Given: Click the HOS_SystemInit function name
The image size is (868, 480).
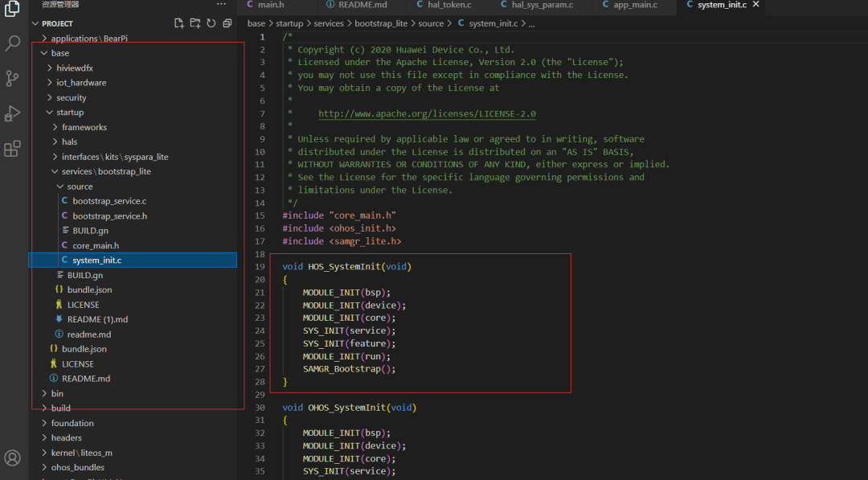Looking at the screenshot, I should point(344,267).
